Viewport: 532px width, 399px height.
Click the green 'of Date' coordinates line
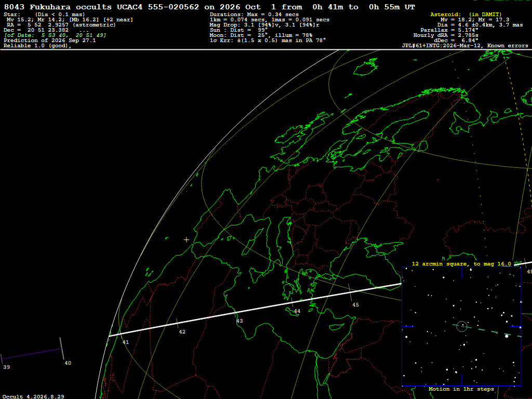(x=55, y=35)
